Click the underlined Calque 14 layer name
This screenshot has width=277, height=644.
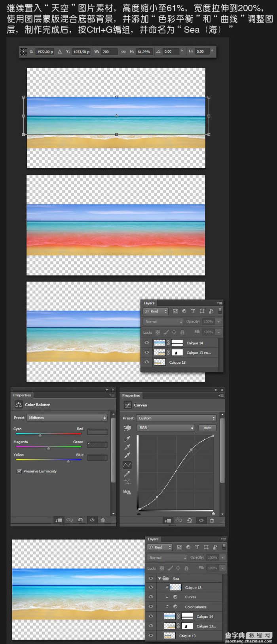click(205, 616)
